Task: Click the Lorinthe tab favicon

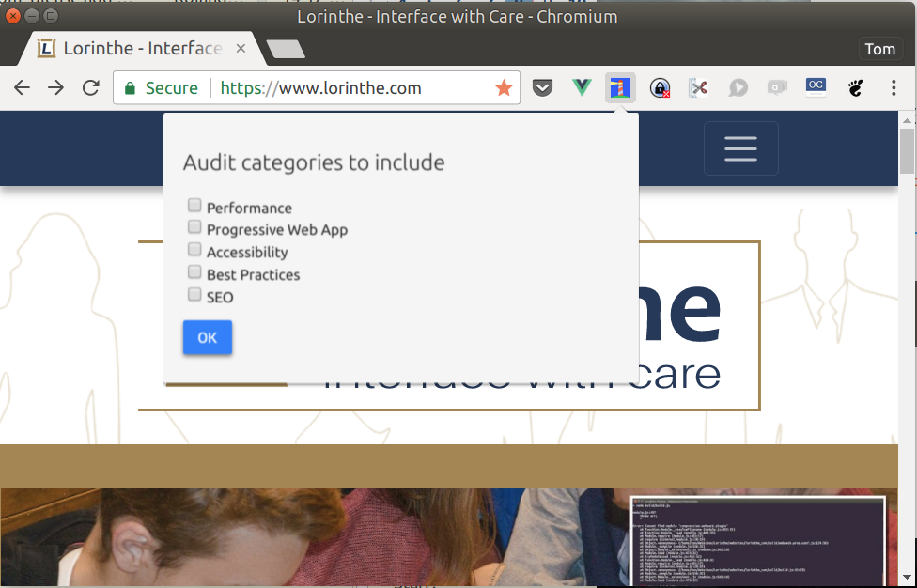Action: pyautogui.click(x=46, y=49)
